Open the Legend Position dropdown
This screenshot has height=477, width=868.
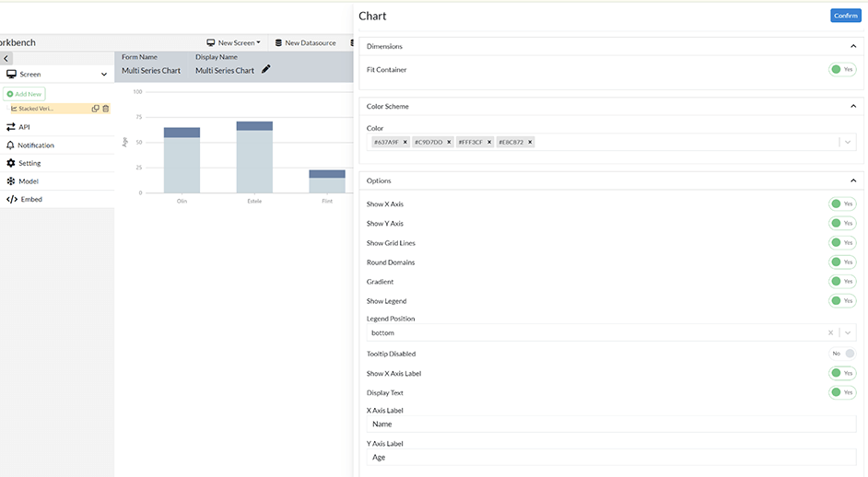coord(848,332)
